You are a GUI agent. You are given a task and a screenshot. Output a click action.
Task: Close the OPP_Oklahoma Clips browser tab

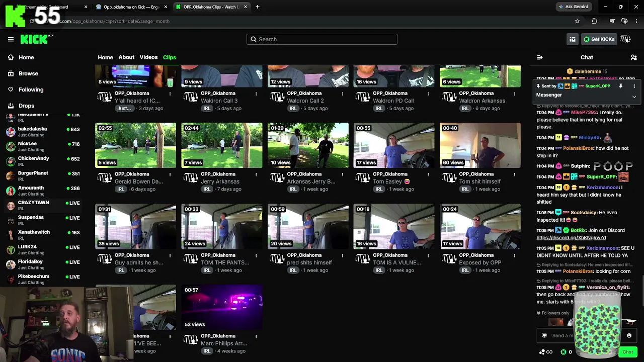(246, 7)
